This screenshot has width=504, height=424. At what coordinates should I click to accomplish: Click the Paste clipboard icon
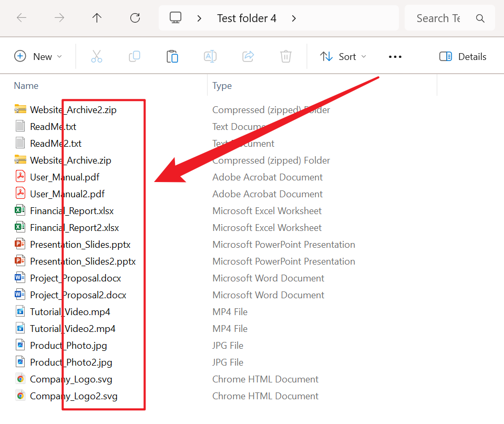click(172, 57)
